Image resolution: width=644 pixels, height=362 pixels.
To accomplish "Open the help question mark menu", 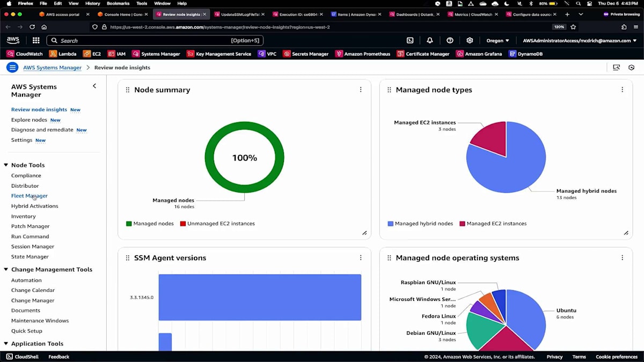I will 450,40.
